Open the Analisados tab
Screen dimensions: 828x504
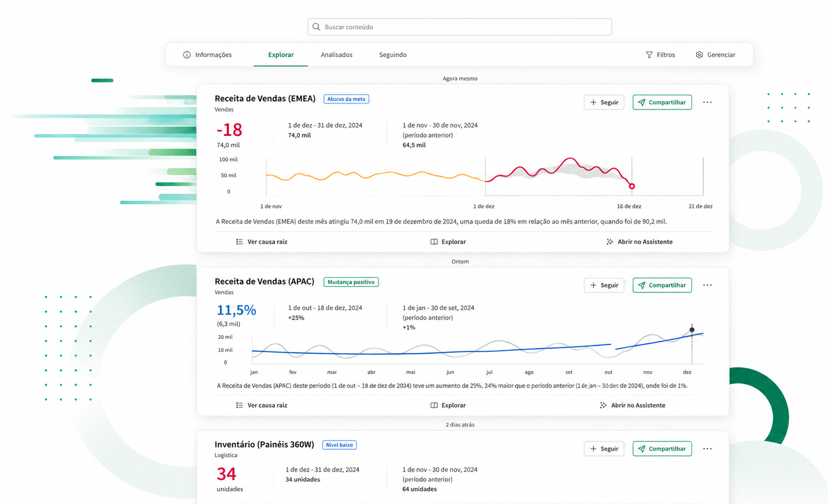point(336,55)
